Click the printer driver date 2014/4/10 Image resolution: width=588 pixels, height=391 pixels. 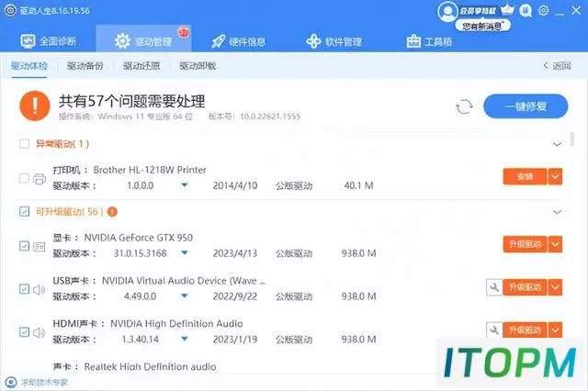coord(235,185)
